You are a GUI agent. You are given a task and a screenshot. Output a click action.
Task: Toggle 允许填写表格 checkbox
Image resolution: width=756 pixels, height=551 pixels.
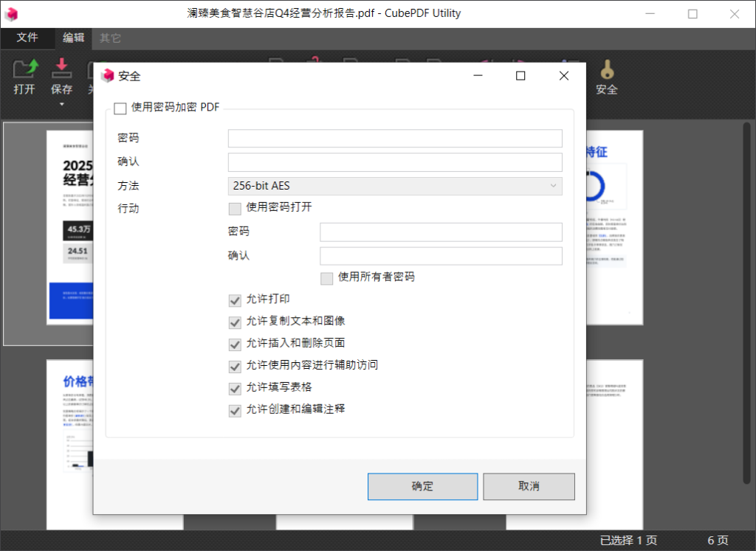[235, 389]
